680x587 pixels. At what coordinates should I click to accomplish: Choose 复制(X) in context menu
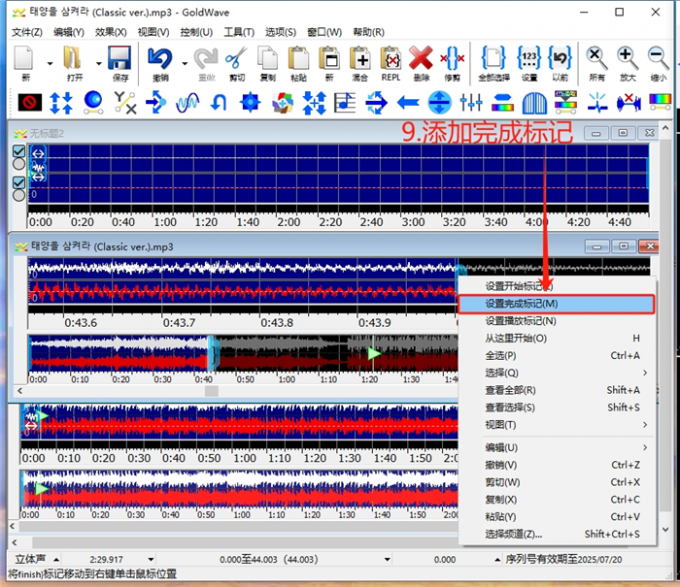[x=557, y=499]
